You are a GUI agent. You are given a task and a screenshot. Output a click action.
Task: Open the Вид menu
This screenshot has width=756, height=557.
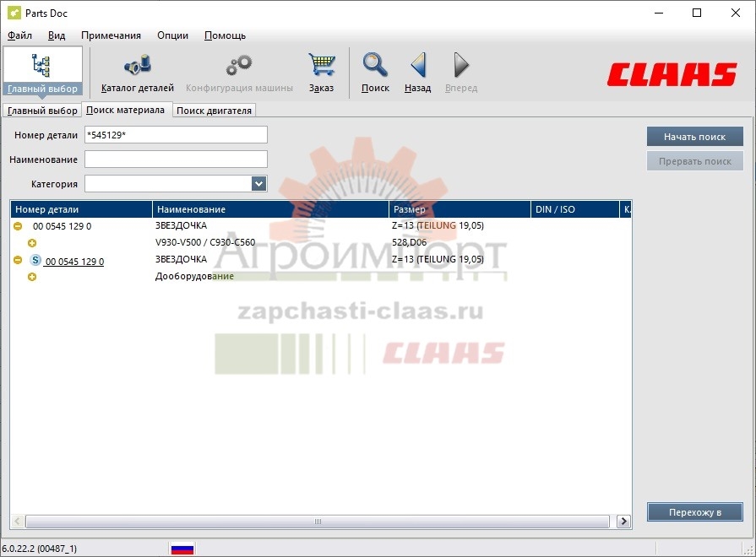pyautogui.click(x=57, y=35)
